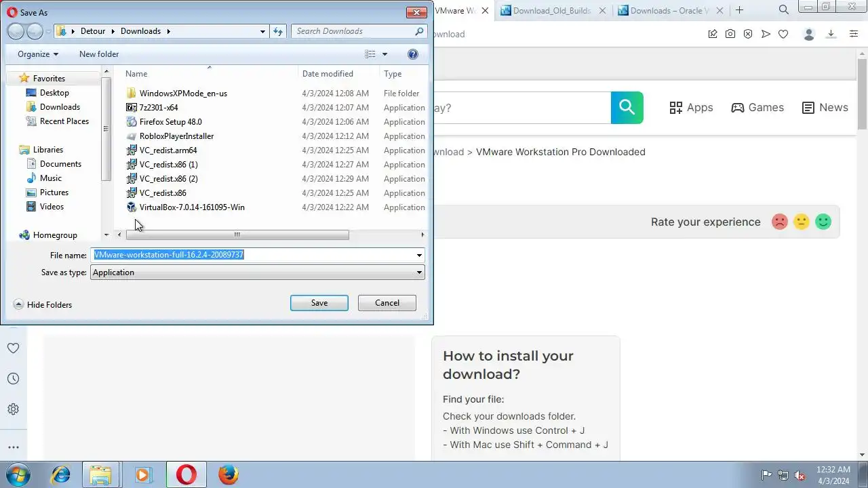Open the Apps section on the webpage
Image resolution: width=868 pixels, height=488 pixels.
pyautogui.click(x=691, y=108)
